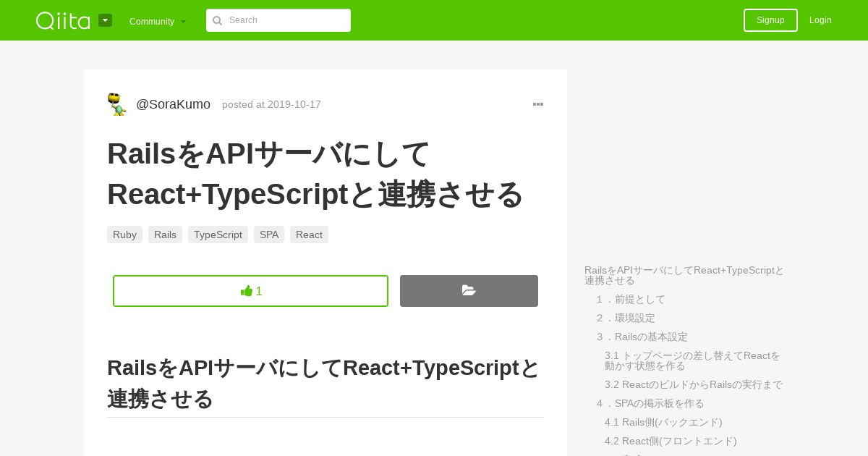Select the Ruby tag

[x=124, y=235]
